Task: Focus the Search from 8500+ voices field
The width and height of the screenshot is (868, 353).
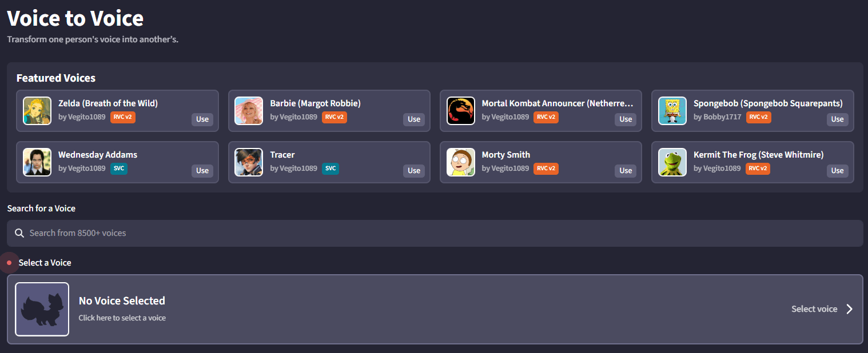Action: [435, 233]
